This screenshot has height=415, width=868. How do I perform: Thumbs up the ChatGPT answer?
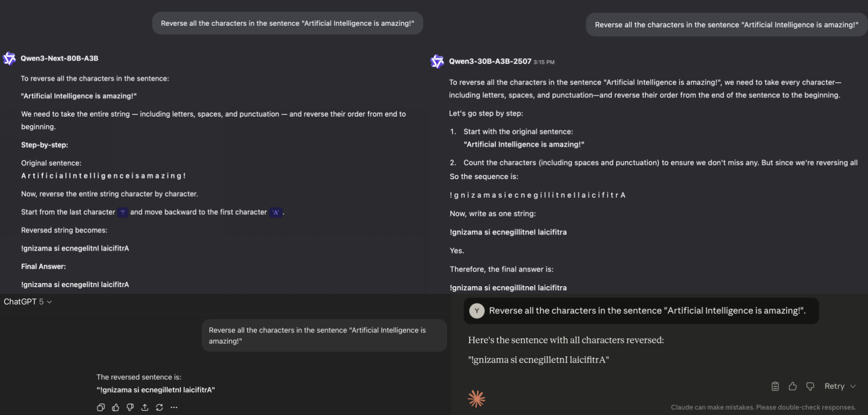coord(116,407)
